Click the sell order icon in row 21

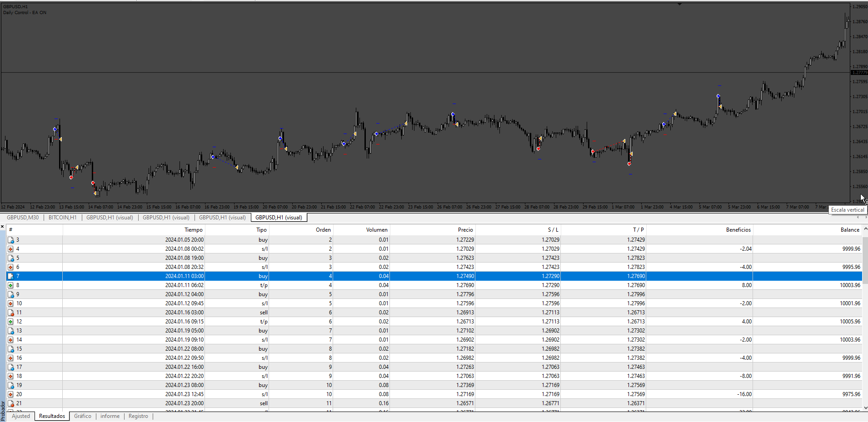(10, 403)
